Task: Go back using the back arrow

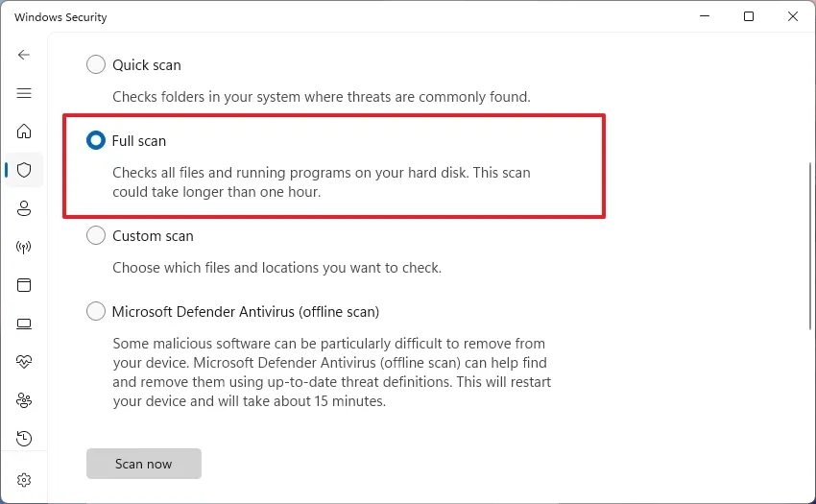Action: [24, 55]
